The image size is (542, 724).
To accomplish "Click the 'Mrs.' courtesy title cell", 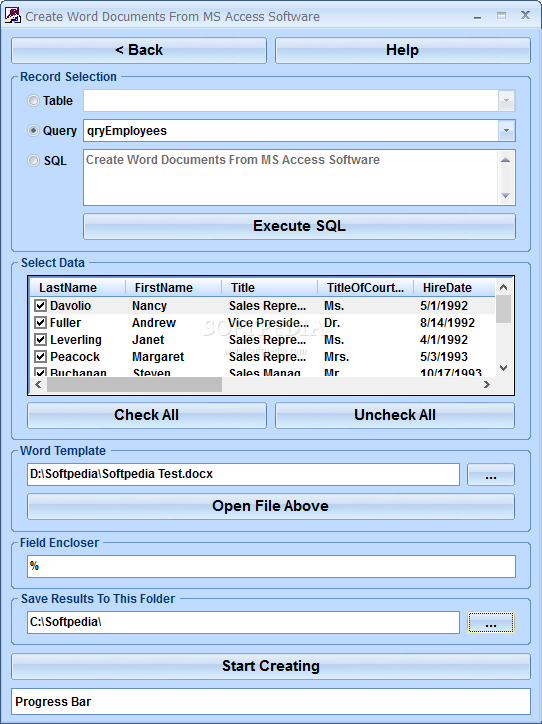I will pos(336,357).
